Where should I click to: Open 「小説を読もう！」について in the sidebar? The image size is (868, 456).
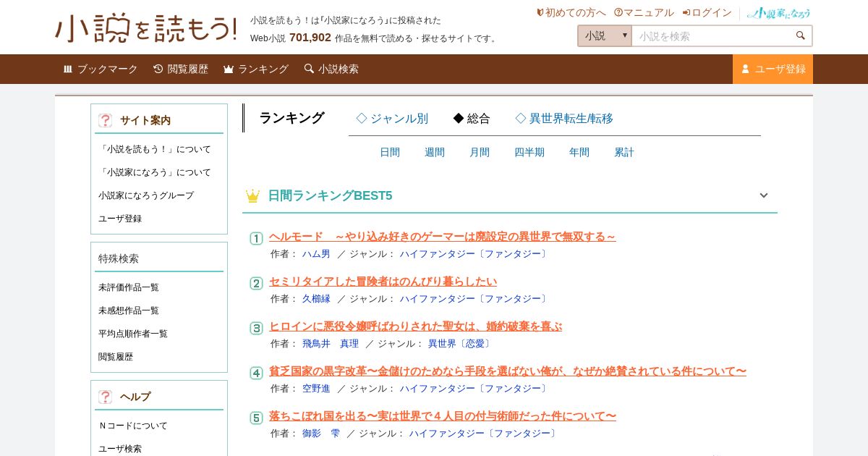pyautogui.click(x=155, y=149)
